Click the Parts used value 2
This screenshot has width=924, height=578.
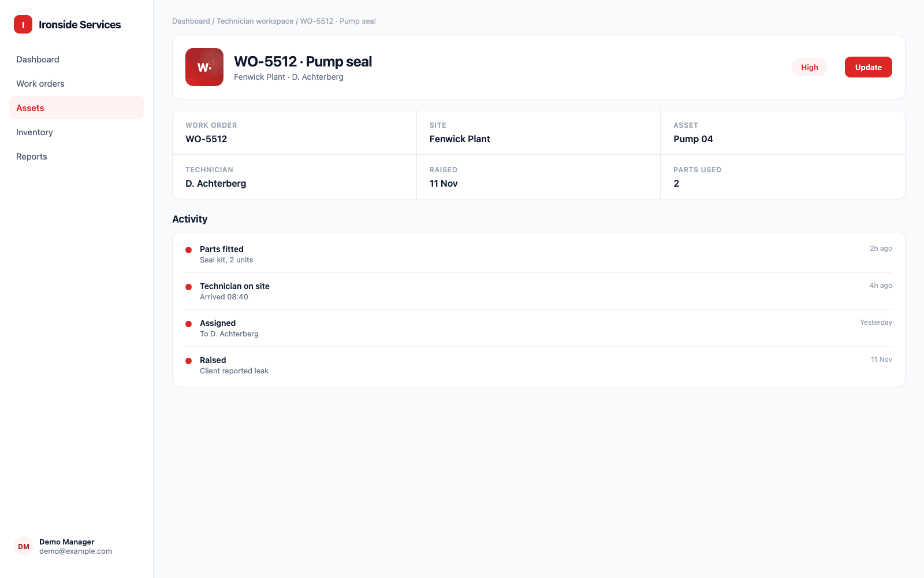click(676, 183)
